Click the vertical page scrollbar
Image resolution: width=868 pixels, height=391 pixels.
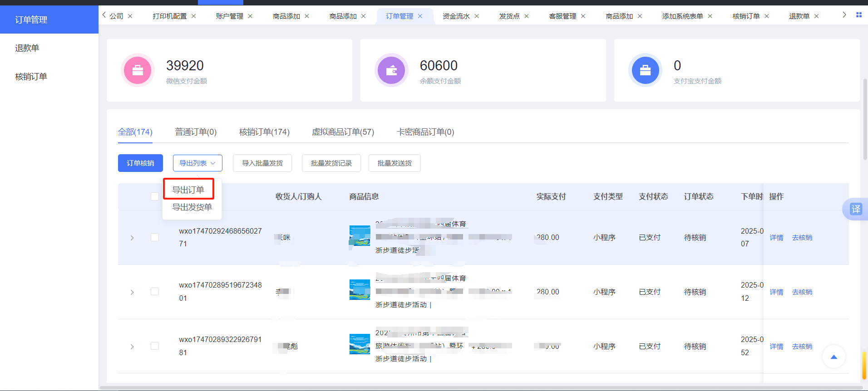[x=865, y=119]
